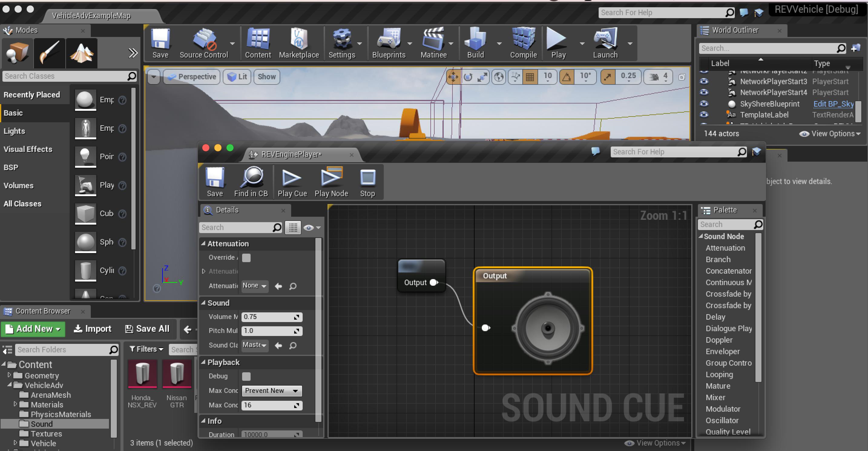The width and height of the screenshot is (868, 451).
Task: Select the Lights category in Modes
Action: 15,131
